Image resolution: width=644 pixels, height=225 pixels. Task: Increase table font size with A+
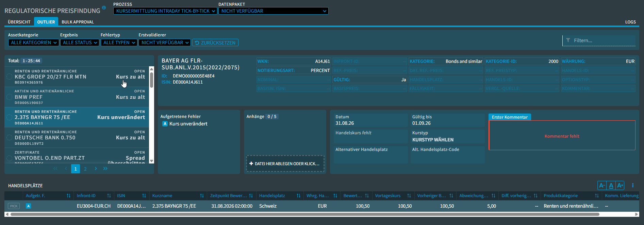click(x=620, y=186)
